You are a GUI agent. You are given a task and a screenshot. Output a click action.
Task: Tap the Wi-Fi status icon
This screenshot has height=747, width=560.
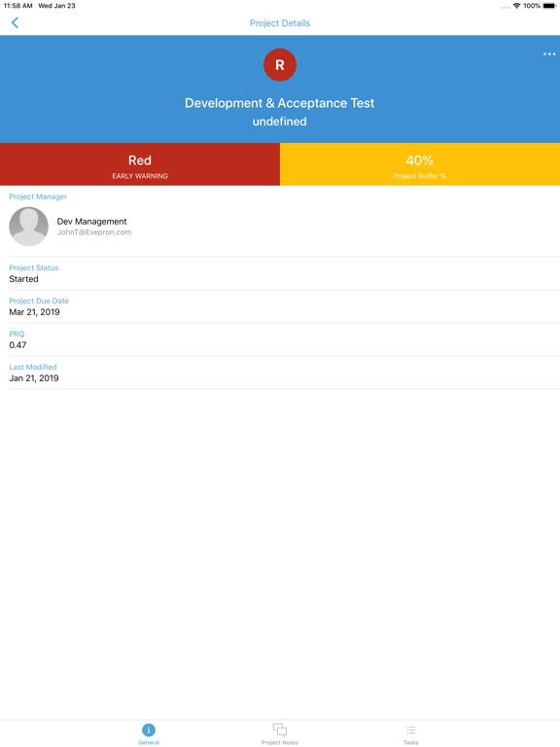(x=516, y=6)
